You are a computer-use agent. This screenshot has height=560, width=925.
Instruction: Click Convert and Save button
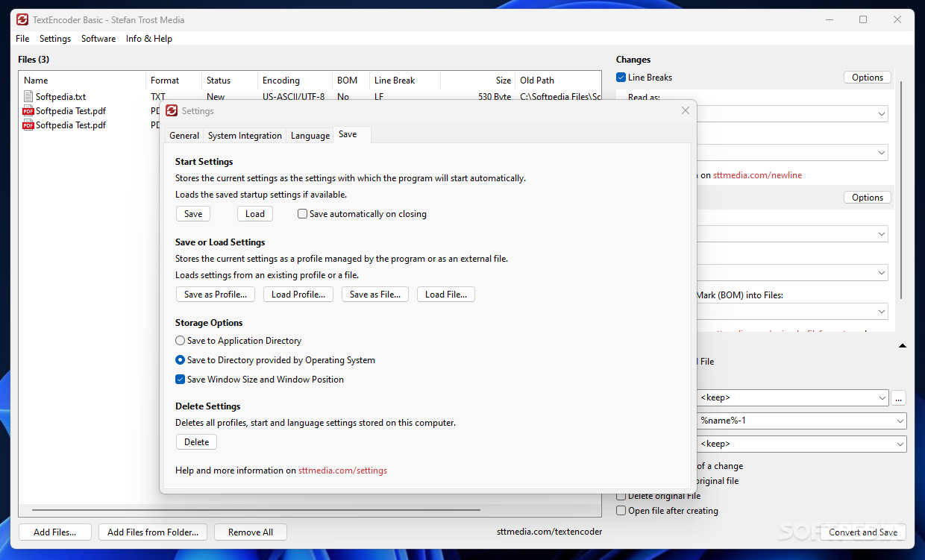coord(863,532)
